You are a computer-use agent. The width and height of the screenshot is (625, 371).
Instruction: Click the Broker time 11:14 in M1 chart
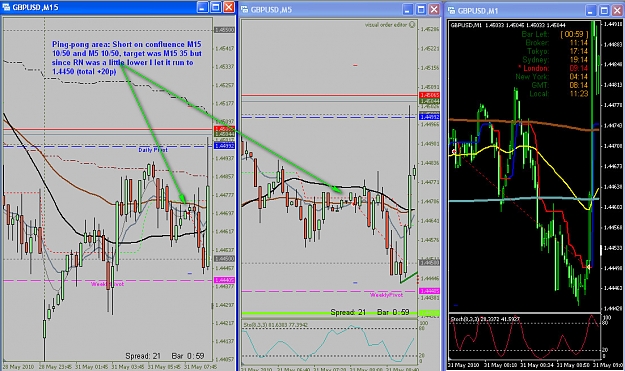point(579,43)
